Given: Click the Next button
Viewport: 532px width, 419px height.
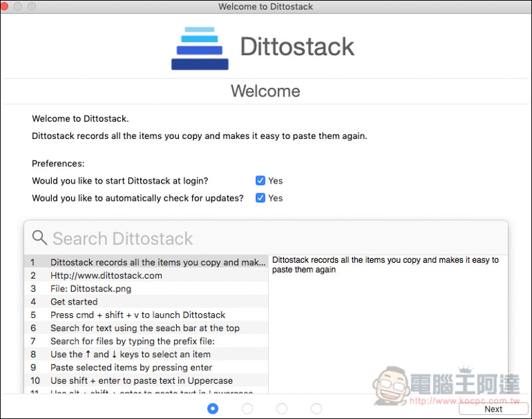Looking at the screenshot, I should pyautogui.click(x=493, y=409).
